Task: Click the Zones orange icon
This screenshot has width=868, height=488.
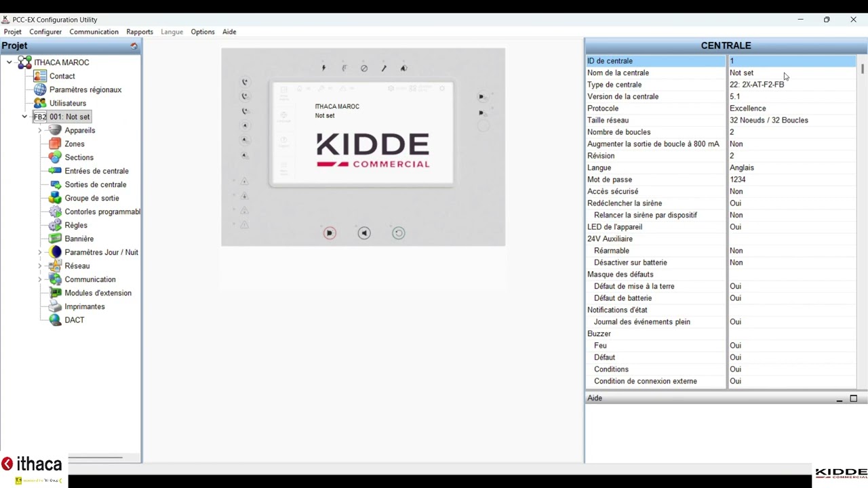Action: click(55, 144)
